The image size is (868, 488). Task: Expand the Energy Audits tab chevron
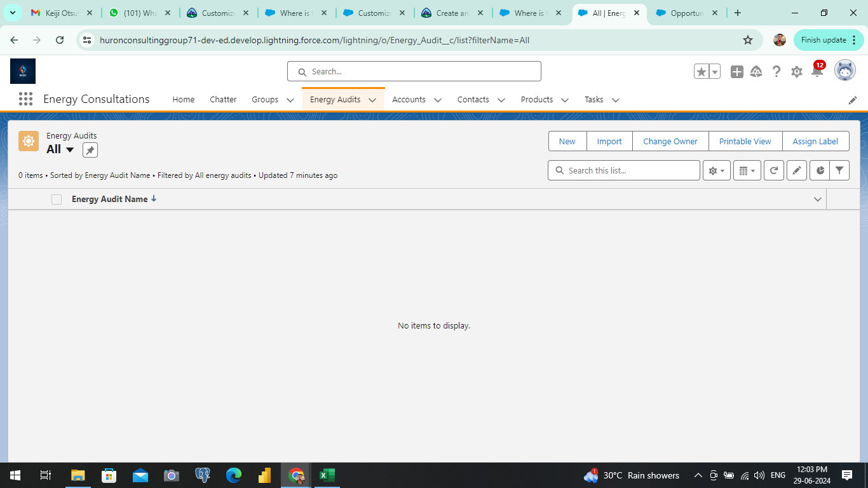click(x=372, y=100)
